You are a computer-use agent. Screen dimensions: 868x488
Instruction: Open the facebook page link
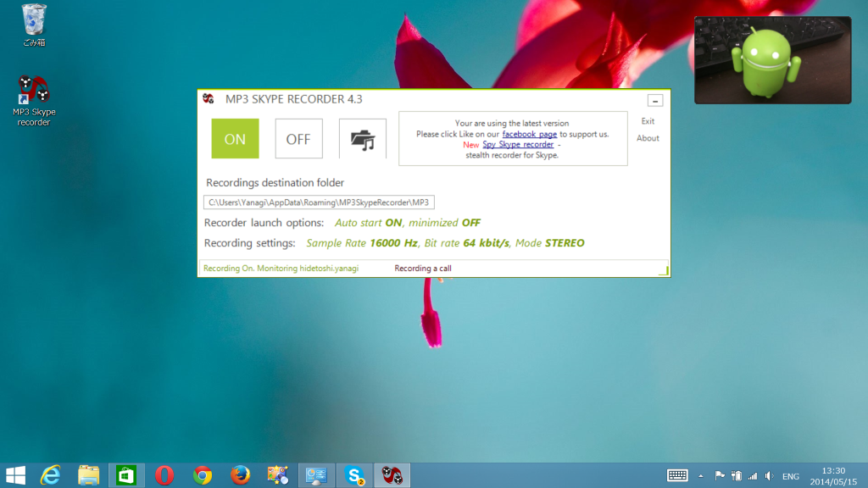coord(529,134)
